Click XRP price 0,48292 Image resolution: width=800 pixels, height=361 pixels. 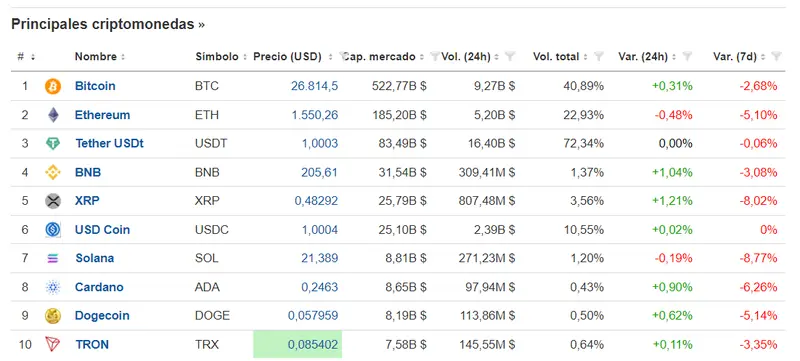[316, 201]
